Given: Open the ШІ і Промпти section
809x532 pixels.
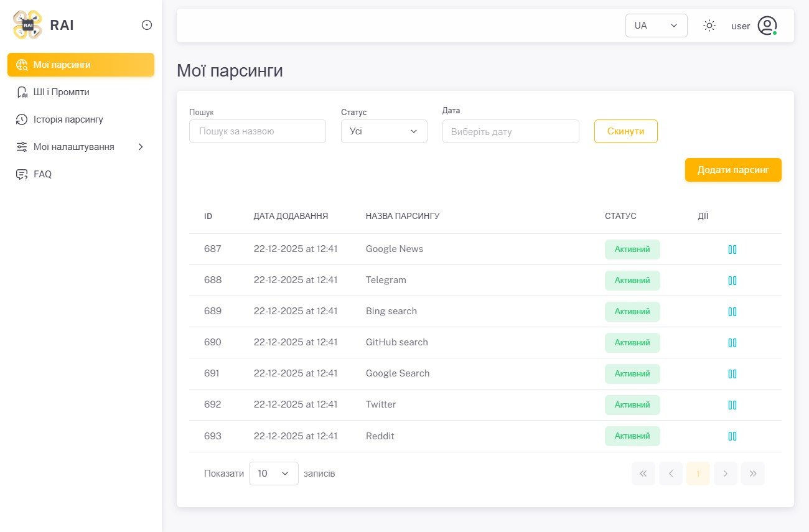Looking at the screenshot, I should tap(64, 91).
